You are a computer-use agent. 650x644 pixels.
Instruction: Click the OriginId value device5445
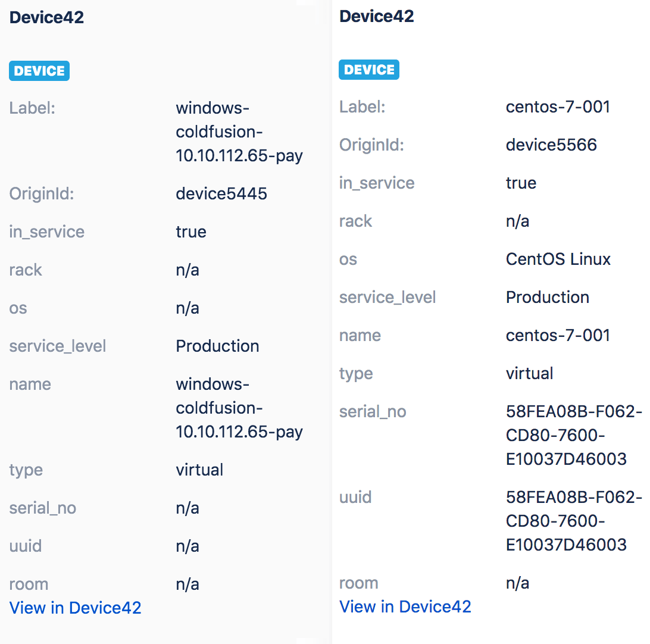tap(221, 193)
